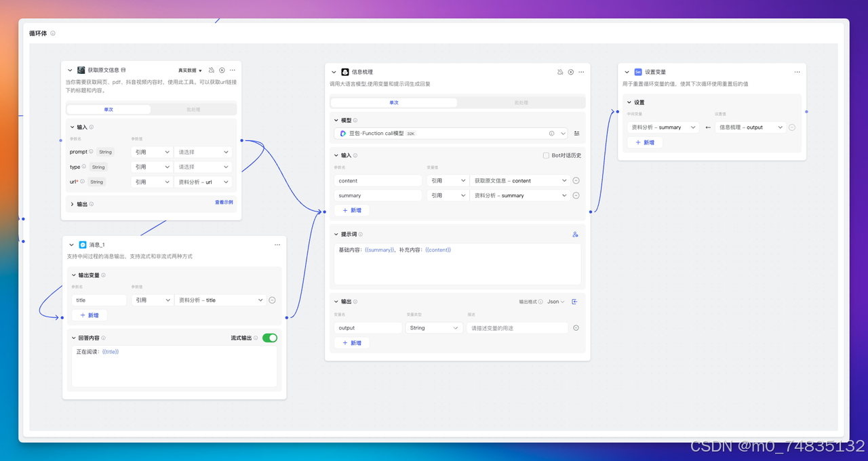Viewport: 868px width, 461px height.
Task: Click the summary parameter name field
Action: (x=378, y=195)
